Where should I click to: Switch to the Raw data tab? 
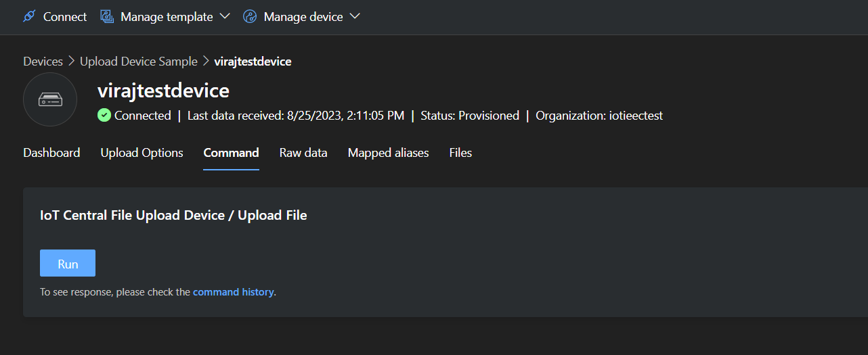(x=303, y=153)
